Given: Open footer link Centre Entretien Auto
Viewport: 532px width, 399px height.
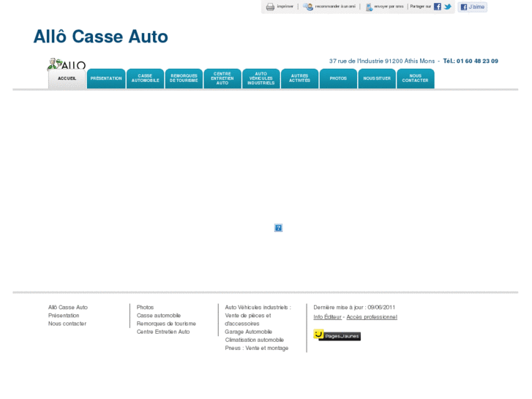Looking at the screenshot, I should point(163,332).
